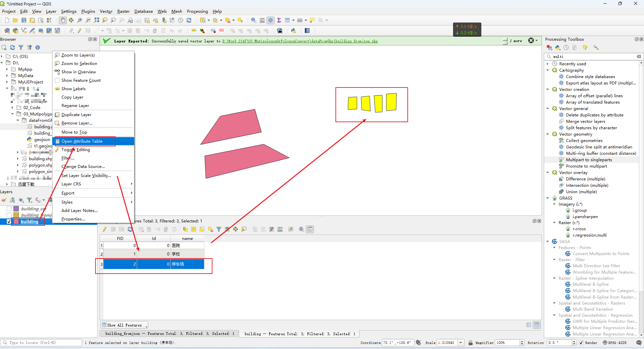Click the Select by Expression icon in attribute table
Image resolution: width=644 pixels, height=349 pixels.
[x=185, y=229]
